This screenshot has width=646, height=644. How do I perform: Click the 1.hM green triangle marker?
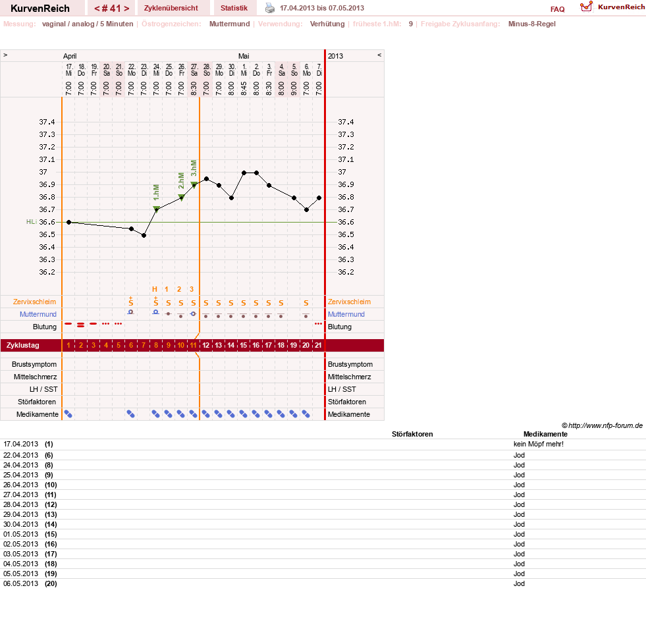coord(156,209)
